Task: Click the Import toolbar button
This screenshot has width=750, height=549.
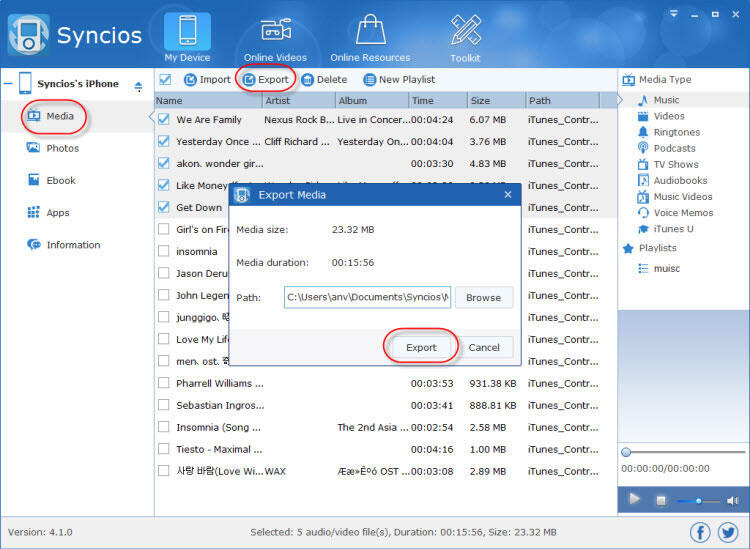Action: pyautogui.click(x=207, y=79)
